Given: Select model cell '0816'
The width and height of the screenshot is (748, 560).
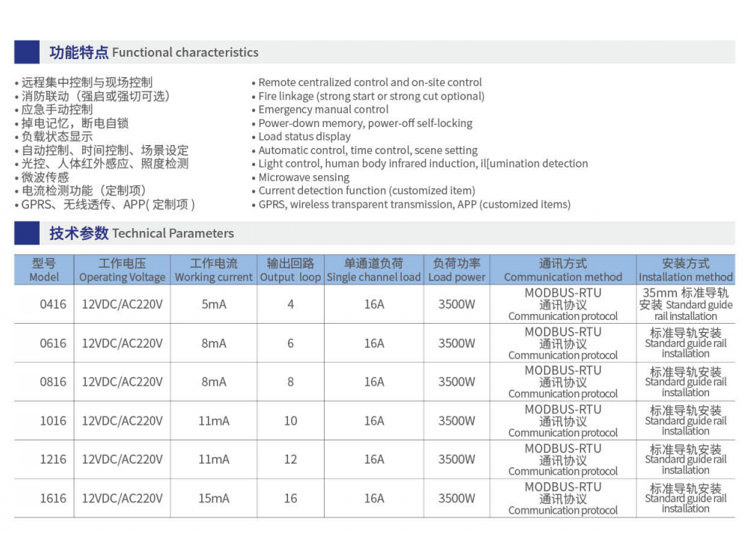Looking at the screenshot, I should tap(53, 382).
